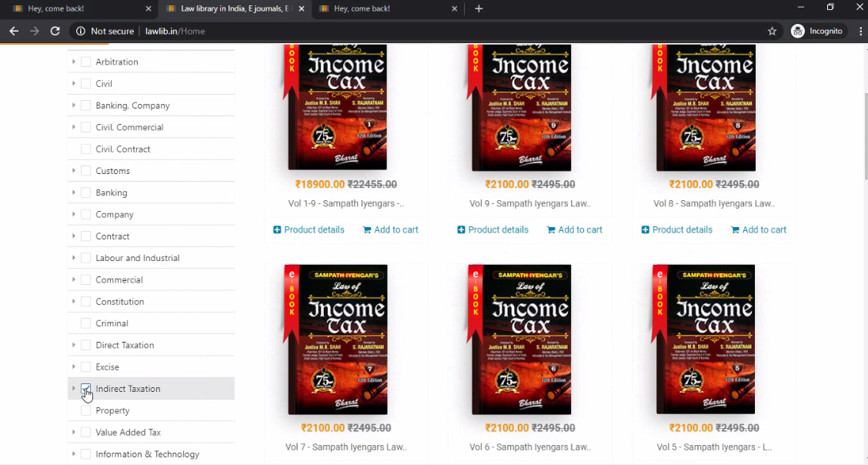Reload the lawlib.in page
This screenshot has height=465, width=868.
(x=55, y=31)
